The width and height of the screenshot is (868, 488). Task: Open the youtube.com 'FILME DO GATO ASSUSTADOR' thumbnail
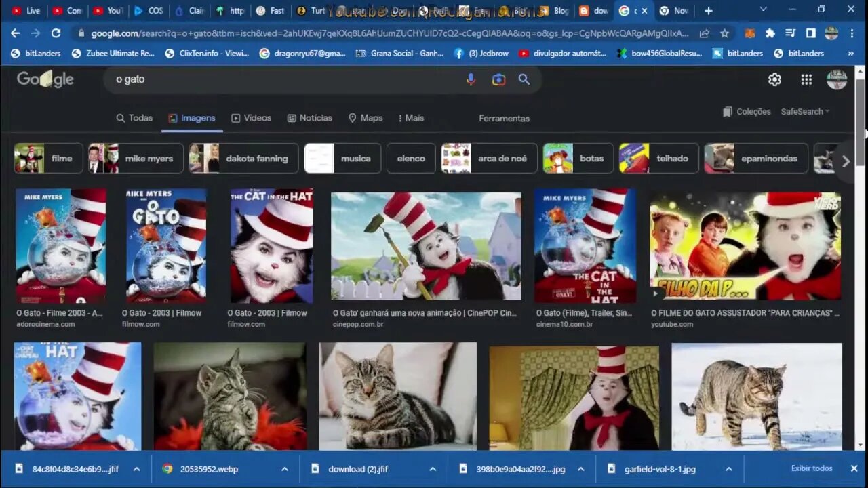745,246
